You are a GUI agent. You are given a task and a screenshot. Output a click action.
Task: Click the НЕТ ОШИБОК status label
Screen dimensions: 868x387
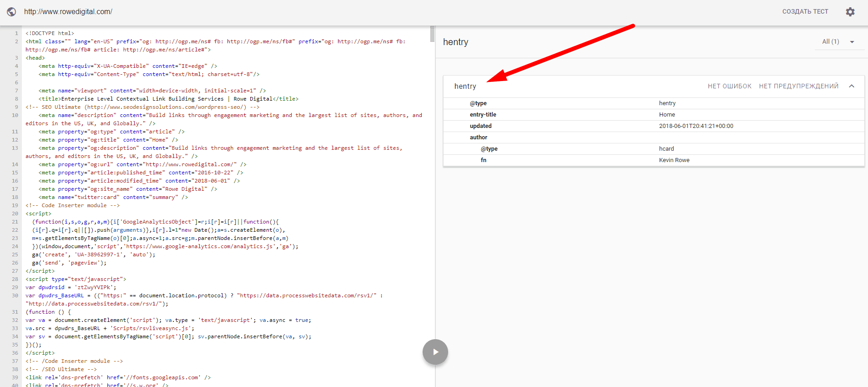[729, 86]
